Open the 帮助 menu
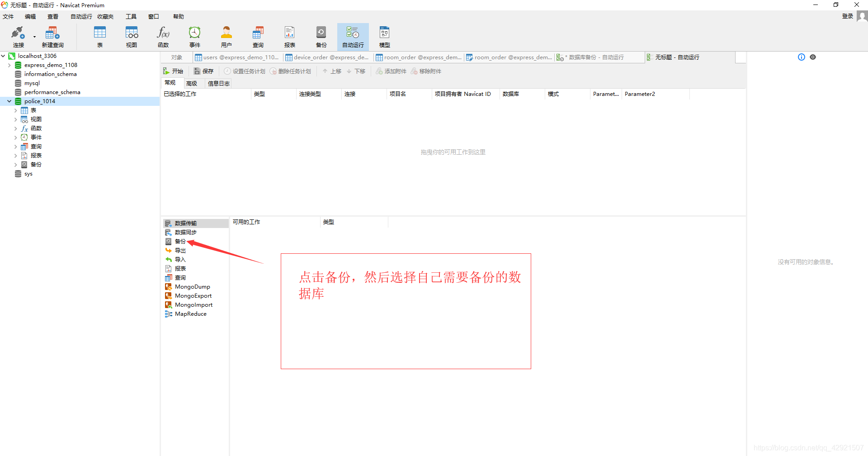Screen dimensions: 868x456 pyautogui.click(x=179, y=17)
